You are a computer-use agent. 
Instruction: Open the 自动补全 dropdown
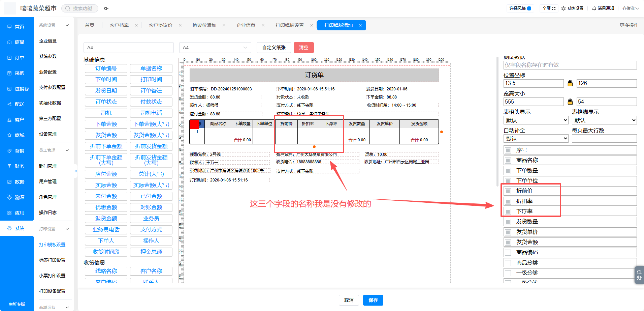(536, 139)
